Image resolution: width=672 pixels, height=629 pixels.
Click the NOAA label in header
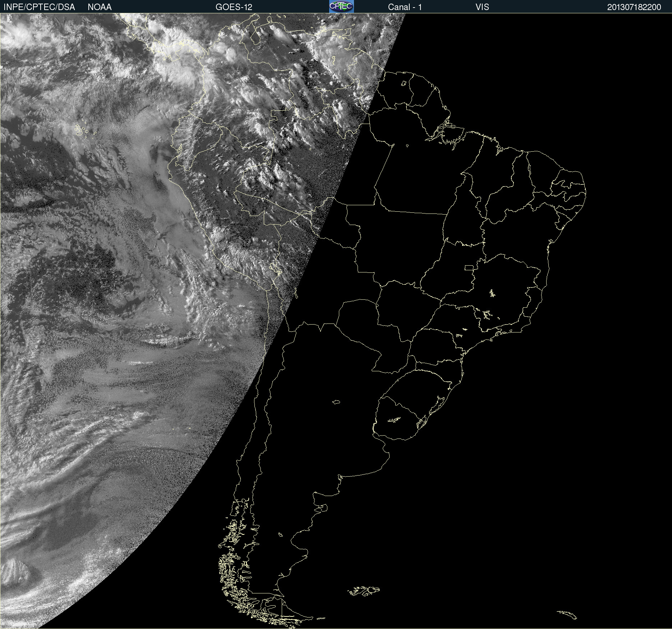click(100, 7)
